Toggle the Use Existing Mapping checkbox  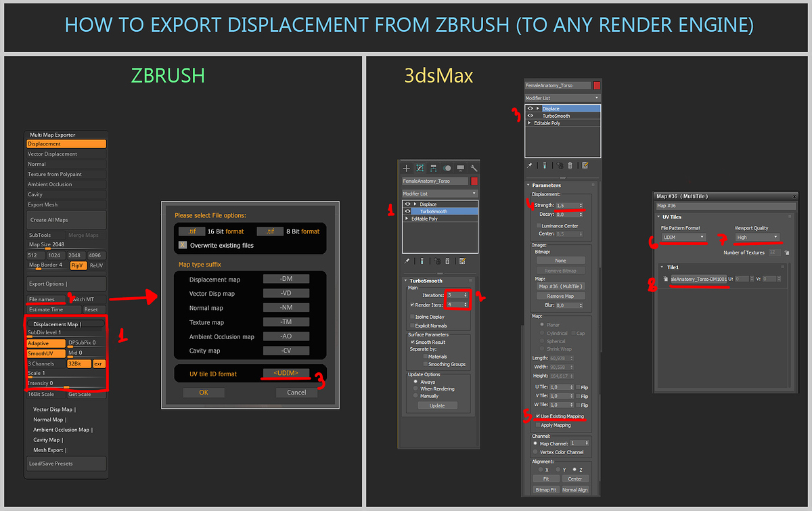pos(537,416)
